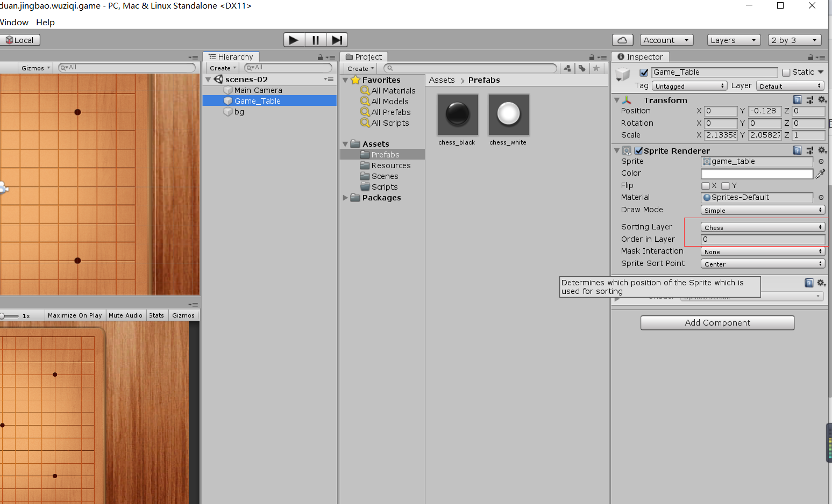
Task: Uncheck the Game_Table active checkbox
Action: [x=643, y=72]
